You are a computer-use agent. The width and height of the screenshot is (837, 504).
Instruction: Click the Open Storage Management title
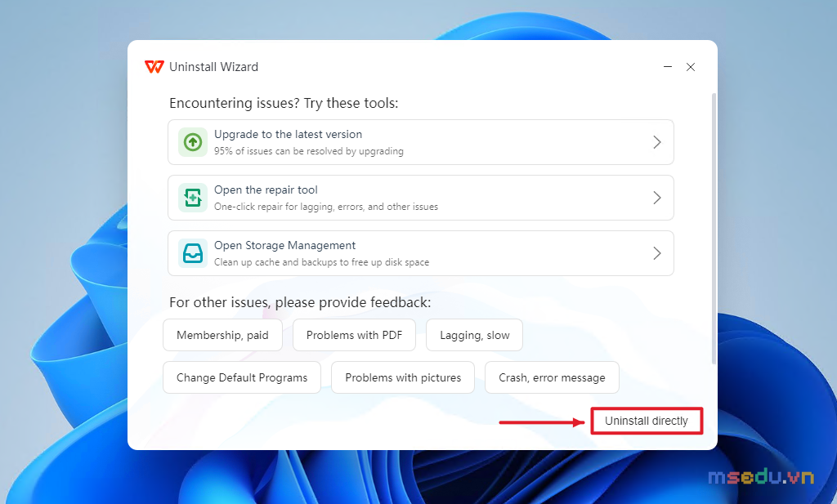tap(285, 245)
